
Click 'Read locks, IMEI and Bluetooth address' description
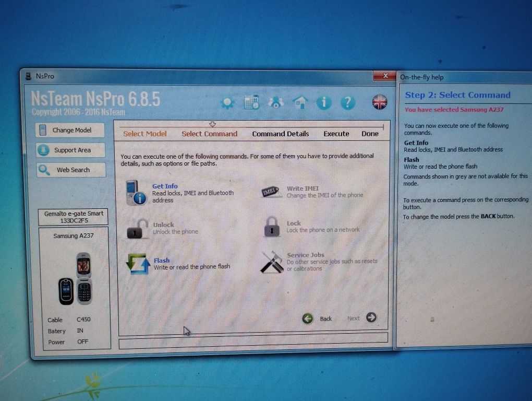coord(192,197)
